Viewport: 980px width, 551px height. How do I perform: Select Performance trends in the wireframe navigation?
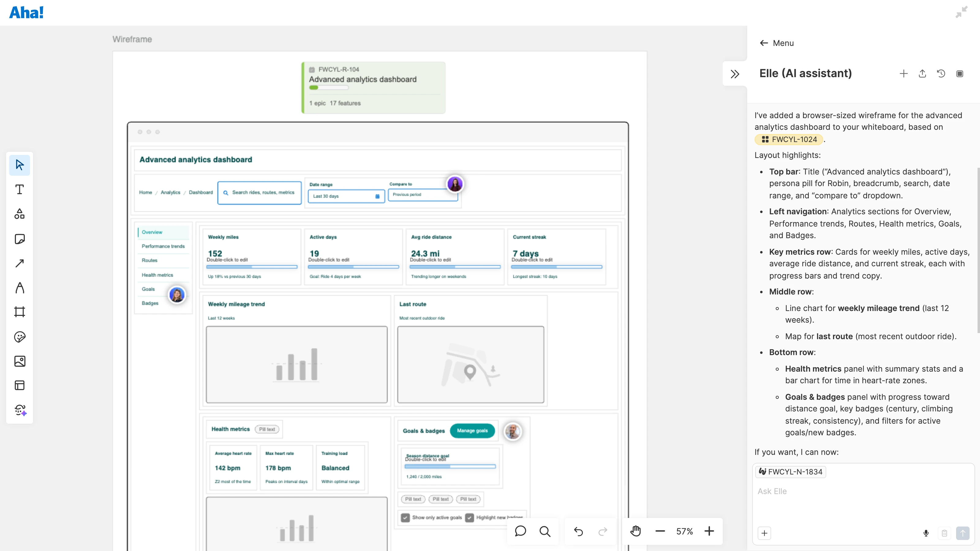pyautogui.click(x=163, y=246)
